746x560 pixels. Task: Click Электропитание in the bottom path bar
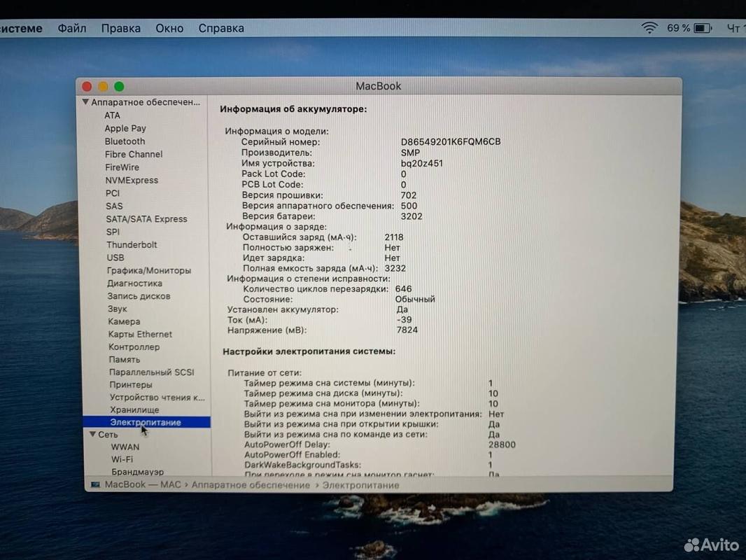361,485
